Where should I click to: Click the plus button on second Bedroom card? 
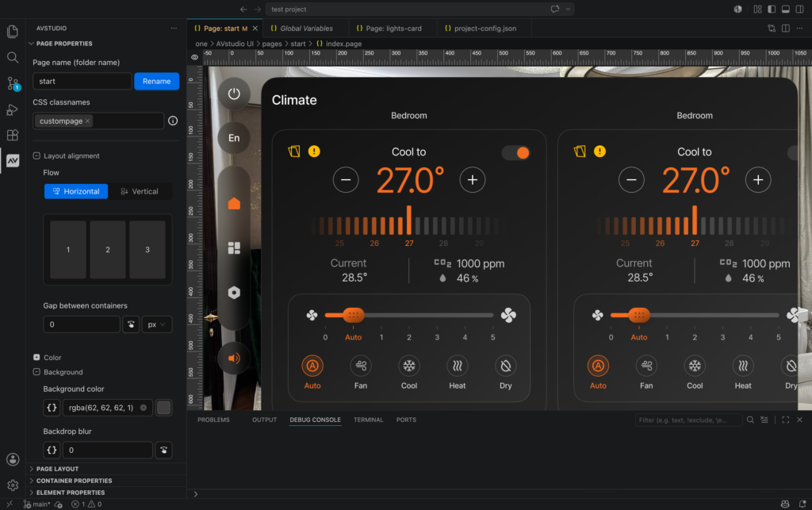pyautogui.click(x=758, y=180)
